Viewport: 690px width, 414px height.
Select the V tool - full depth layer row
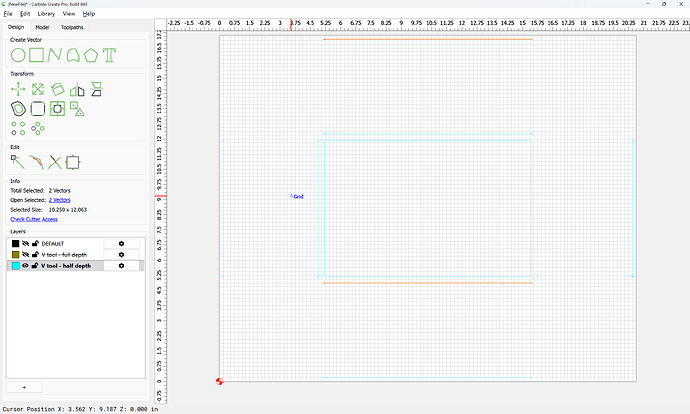pyautogui.click(x=76, y=254)
